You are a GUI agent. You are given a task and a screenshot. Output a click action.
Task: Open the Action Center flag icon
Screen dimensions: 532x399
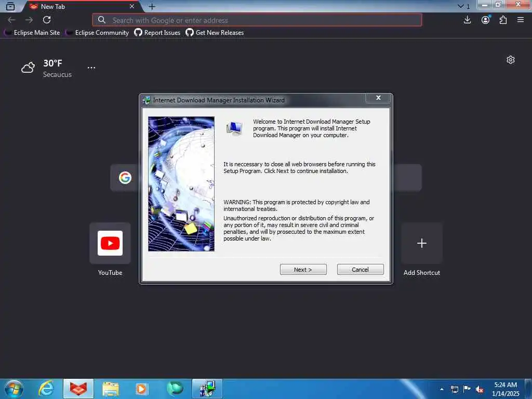pyautogui.click(x=467, y=389)
